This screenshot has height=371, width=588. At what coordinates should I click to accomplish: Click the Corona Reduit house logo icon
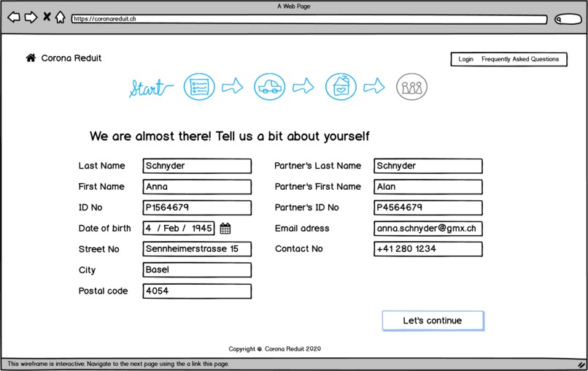pos(31,58)
